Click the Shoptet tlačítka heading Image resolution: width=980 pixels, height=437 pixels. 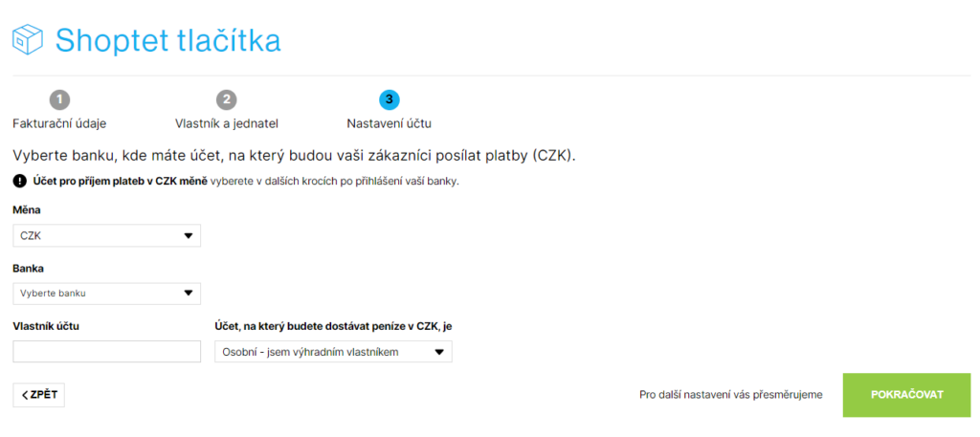tap(168, 40)
